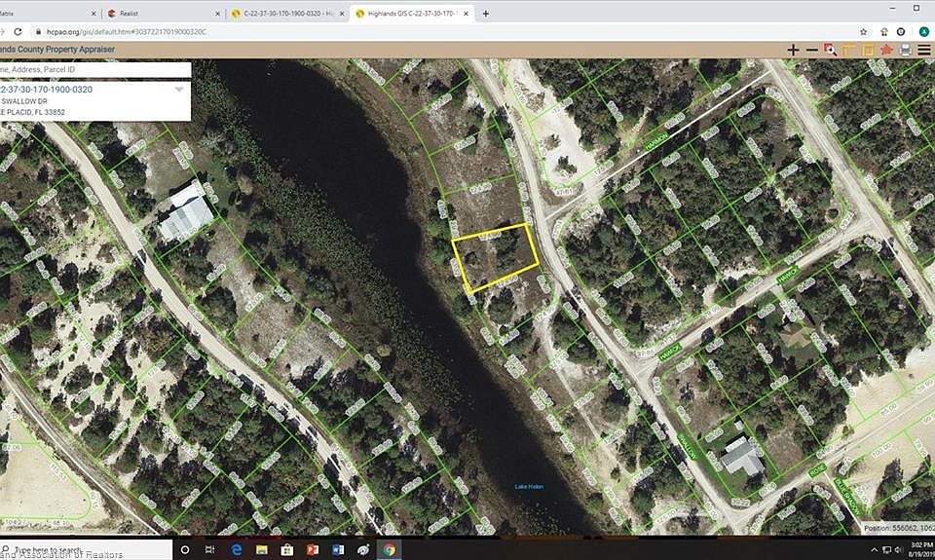Image resolution: width=935 pixels, height=560 pixels.
Task: Click the red star bookmark tool
Action: 886,50
